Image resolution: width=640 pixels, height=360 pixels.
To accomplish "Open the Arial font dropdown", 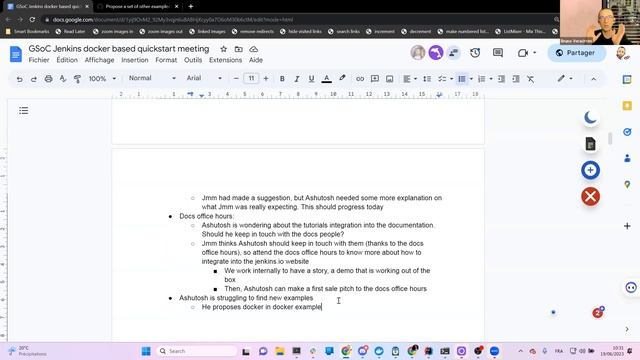I will pos(204,78).
